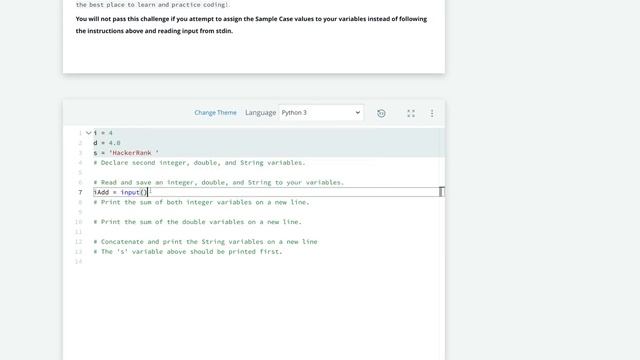Click empty code line 9 in editor

pyautogui.click(x=266, y=212)
